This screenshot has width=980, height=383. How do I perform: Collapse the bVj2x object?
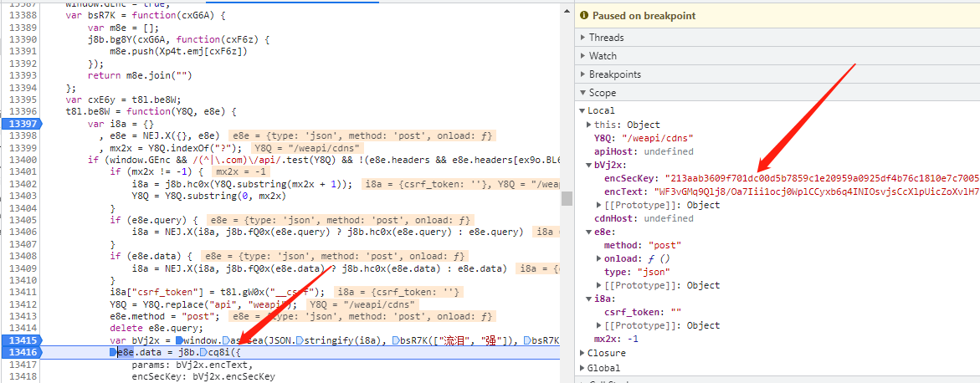[589, 166]
